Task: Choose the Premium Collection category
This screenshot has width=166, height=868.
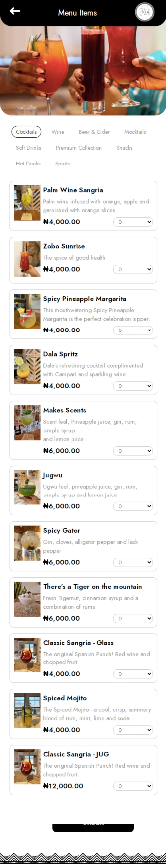Action: click(79, 148)
